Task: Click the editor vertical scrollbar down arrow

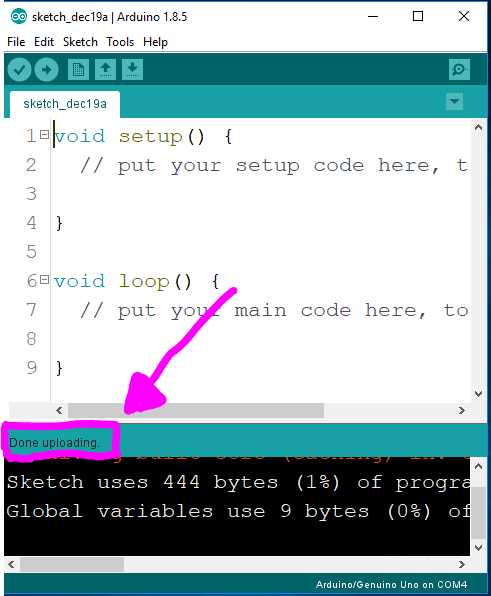Action: pyautogui.click(x=478, y=394)
